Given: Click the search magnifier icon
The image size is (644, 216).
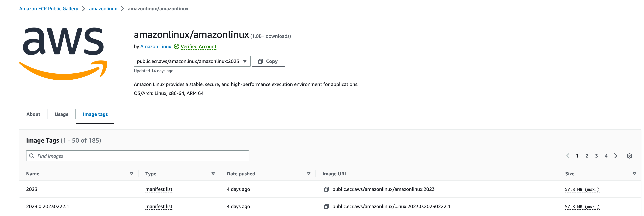Looking at the screenshot, I should pos(32,156).
